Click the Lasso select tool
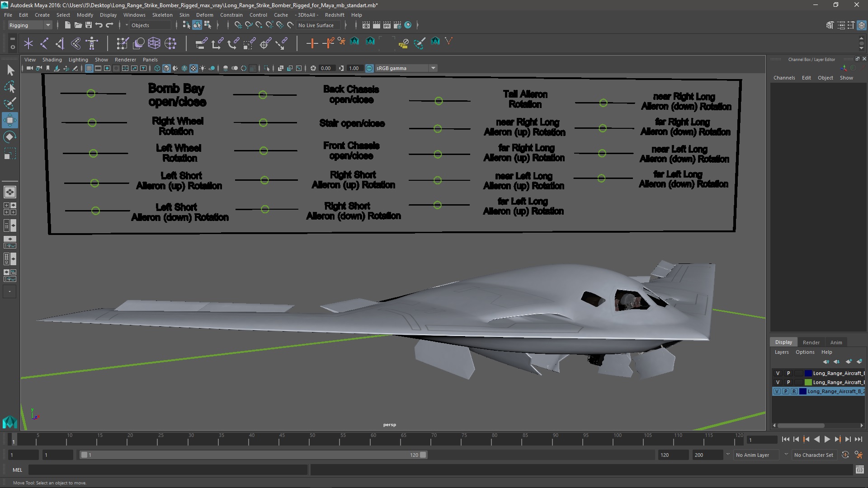This screenshot has height=488, width=868. click(x=9, y=87)
